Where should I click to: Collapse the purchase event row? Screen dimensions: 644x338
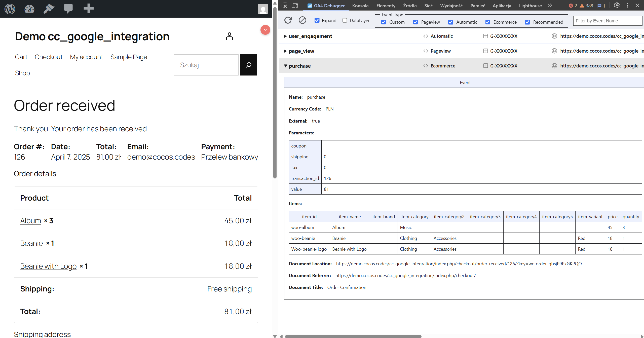(285, 66)
